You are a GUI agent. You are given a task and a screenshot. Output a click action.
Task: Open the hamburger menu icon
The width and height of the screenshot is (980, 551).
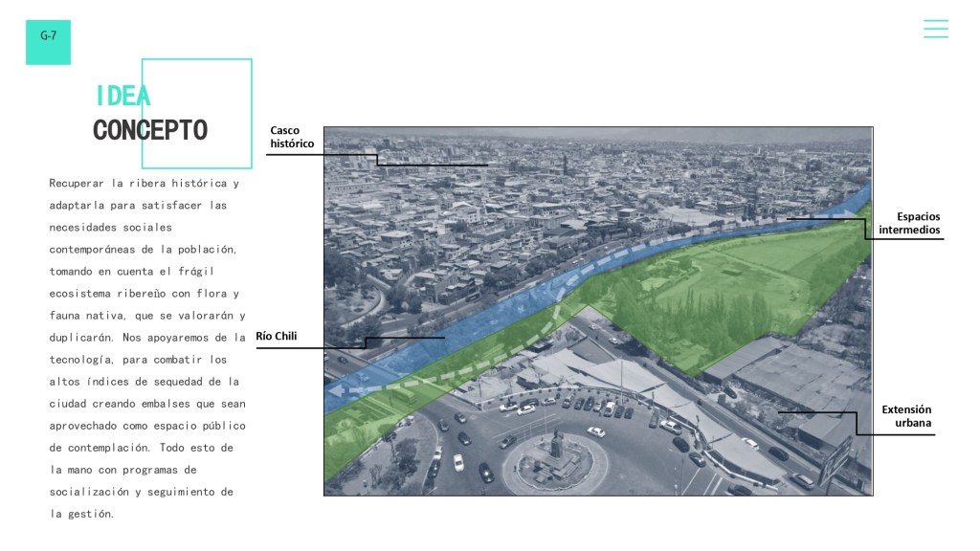[x=935, y=29]
